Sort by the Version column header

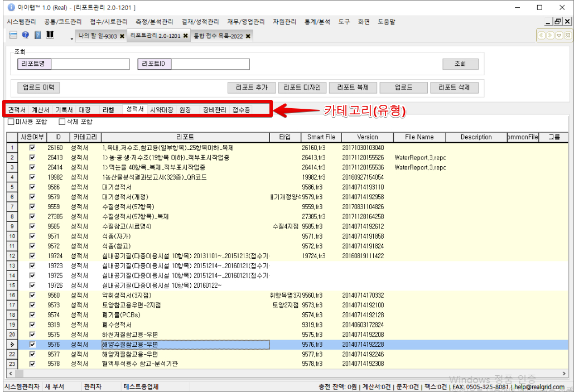(x=367, y=137)
